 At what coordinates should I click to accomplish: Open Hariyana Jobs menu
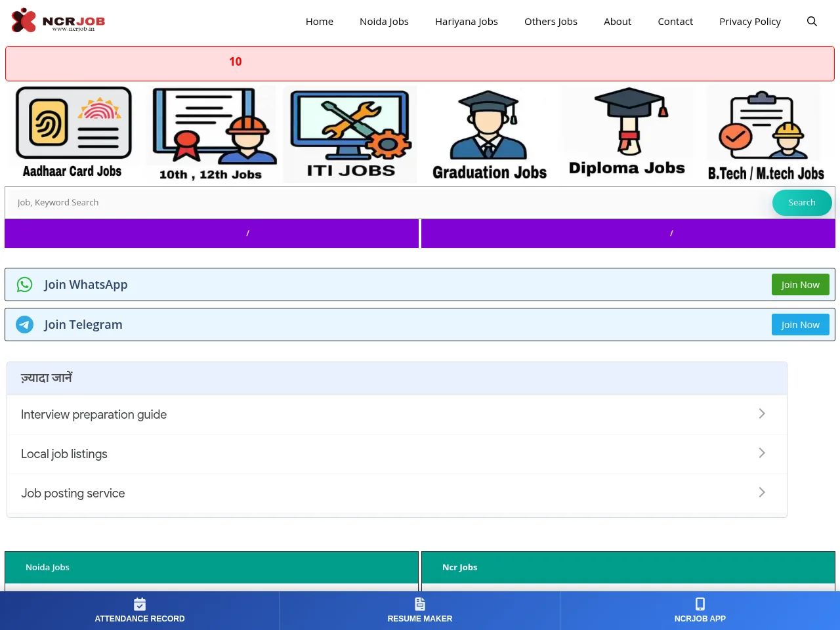[x=467, y=22]
